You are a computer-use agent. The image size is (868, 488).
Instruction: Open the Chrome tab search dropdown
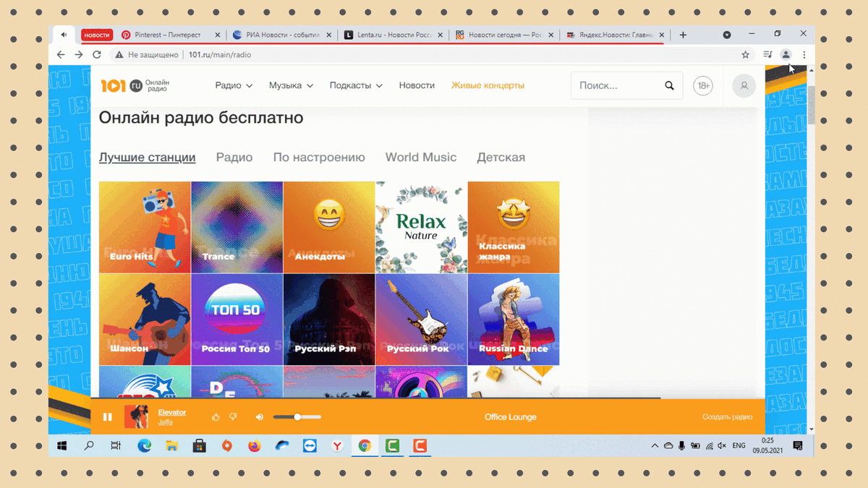pyautogui.click(x=727, y=35)
